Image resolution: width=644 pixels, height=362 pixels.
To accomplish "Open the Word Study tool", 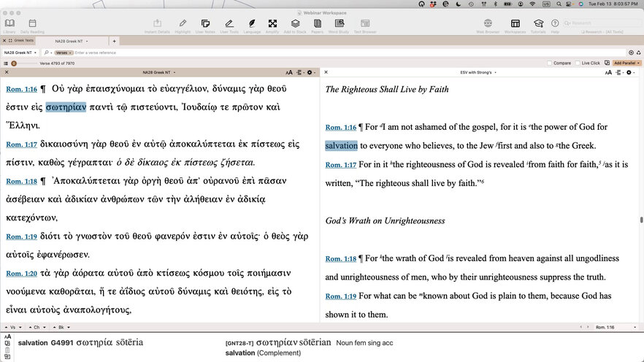I will (338, 24).
